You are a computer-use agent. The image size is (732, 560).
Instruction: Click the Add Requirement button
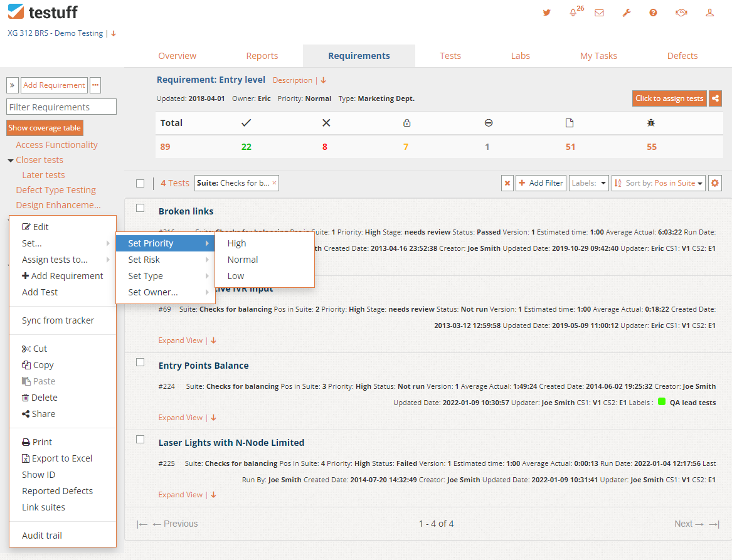(x=54, y=85)
